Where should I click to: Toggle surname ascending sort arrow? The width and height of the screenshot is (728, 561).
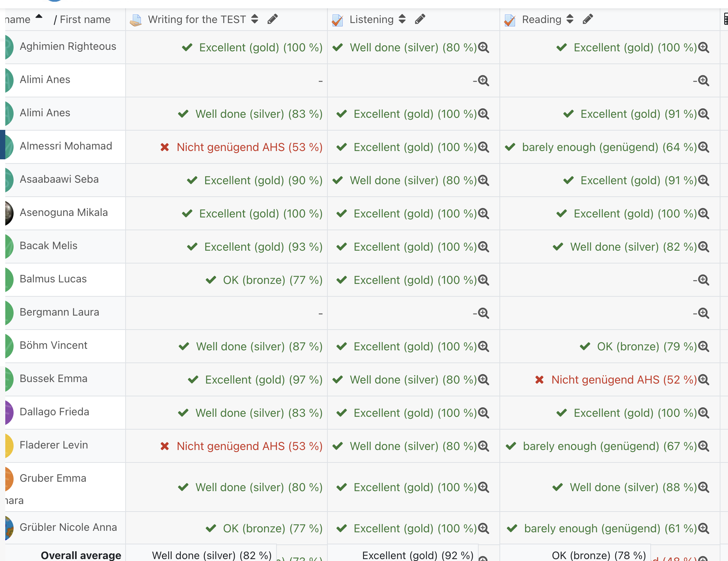coord(39,17)
